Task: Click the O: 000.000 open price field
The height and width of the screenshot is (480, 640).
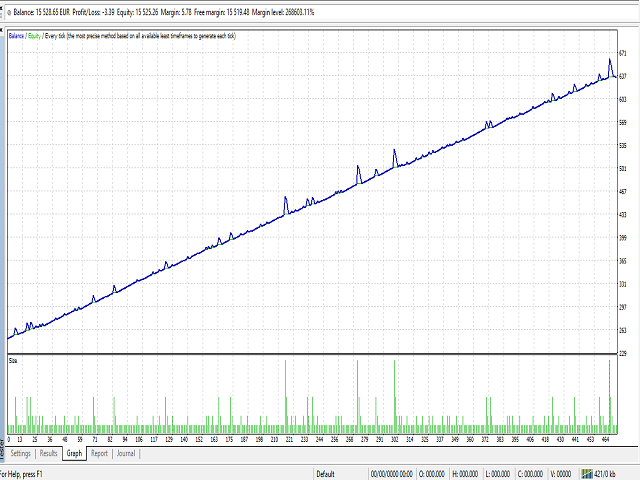Action: 432,474
